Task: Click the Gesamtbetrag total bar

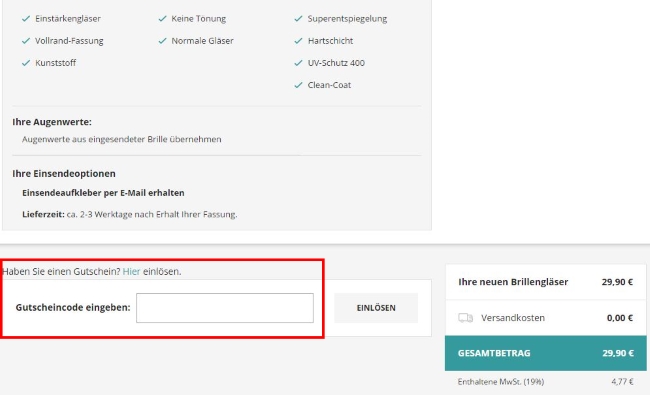Action: (546, 353)
